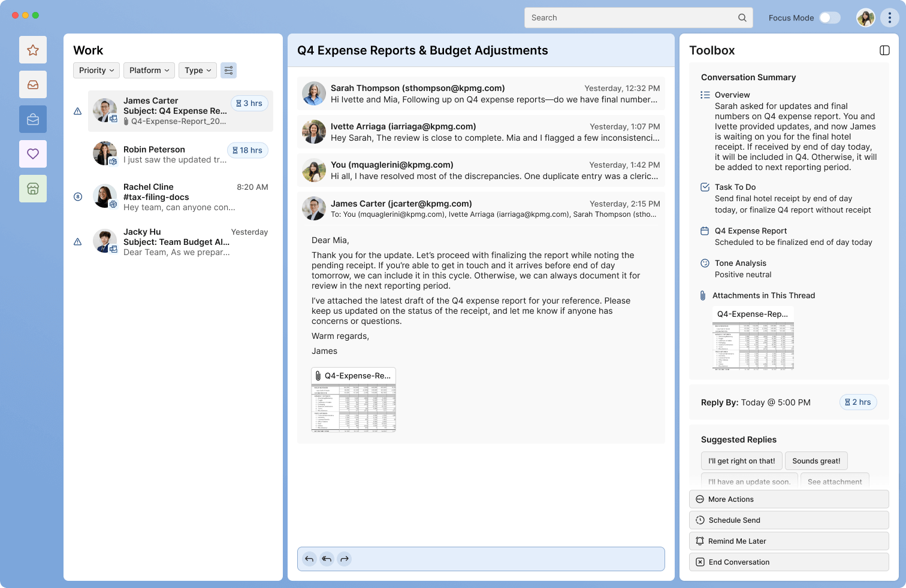Click the warning icon beside Jacky Hu

click(x=77, y=242)
